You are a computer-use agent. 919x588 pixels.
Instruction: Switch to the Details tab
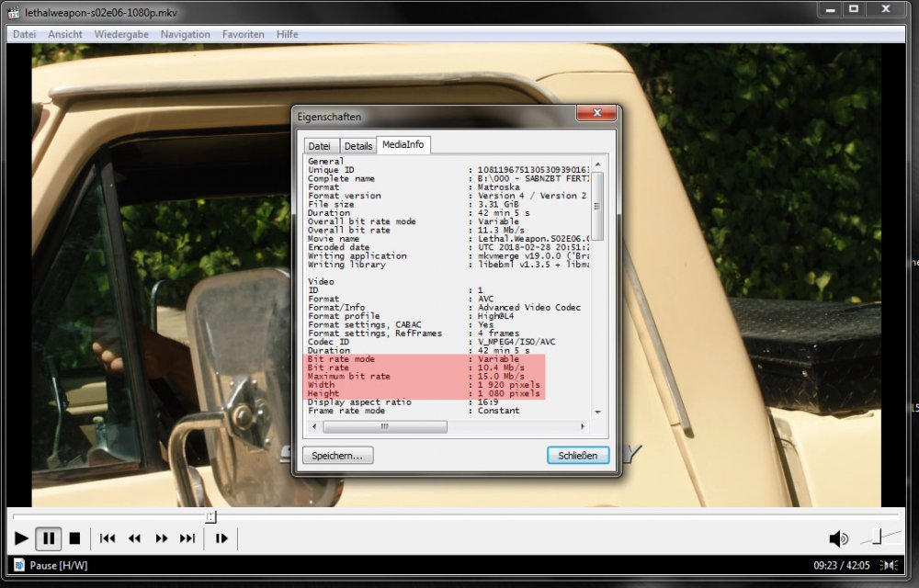[x=358, y=146]
